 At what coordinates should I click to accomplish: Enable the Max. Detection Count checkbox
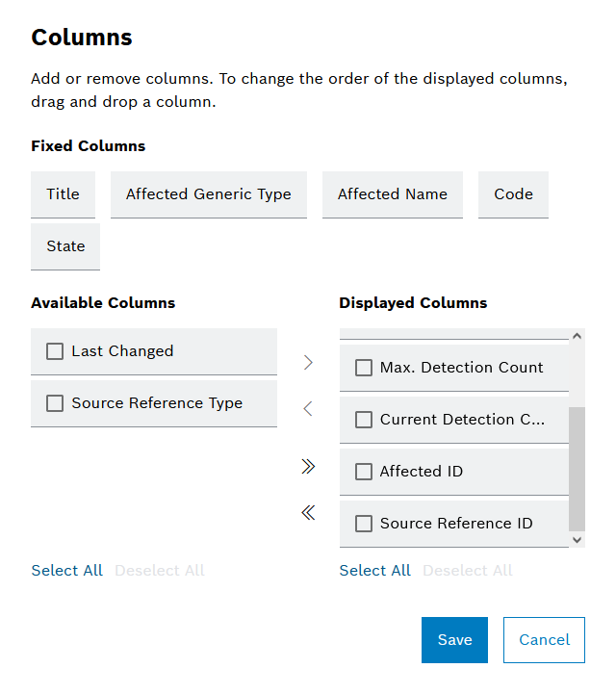pyautogui.click(x=364, y=368)
